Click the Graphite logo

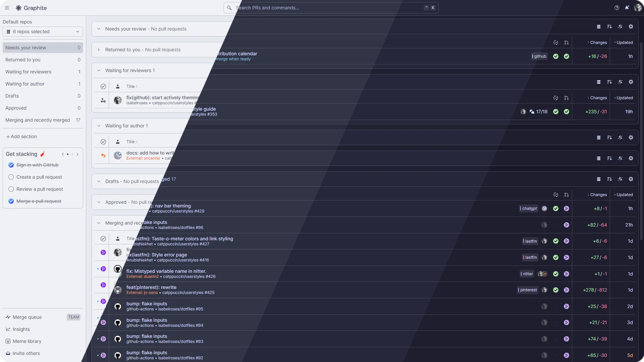[31, 8]
